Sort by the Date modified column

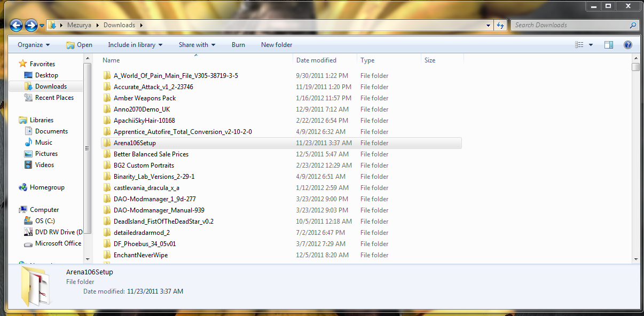coord(316,60)
